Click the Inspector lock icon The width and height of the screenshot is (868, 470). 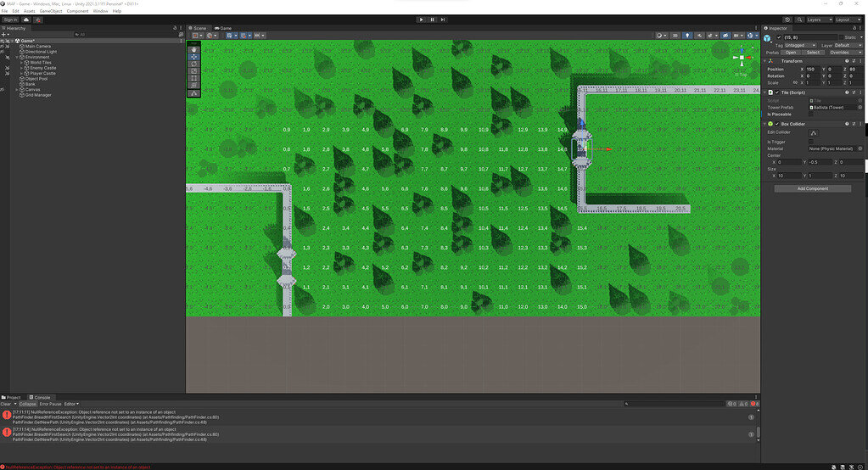coord(854,28)
